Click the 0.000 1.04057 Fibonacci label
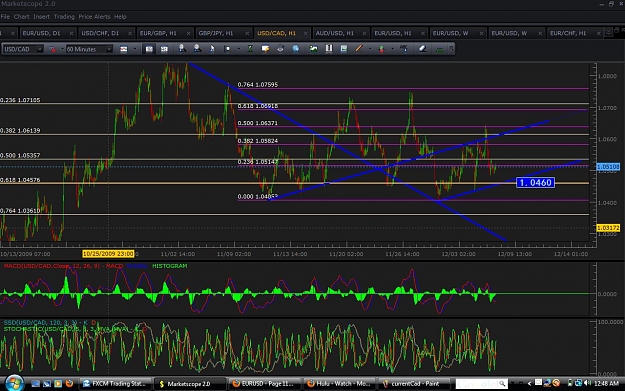This screenshot has width=625, height=391. point(257,196)
